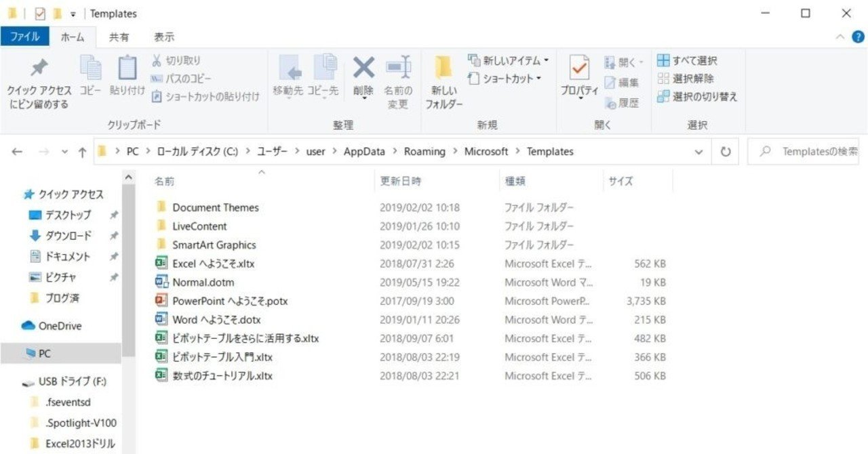The image size is (868, 454).
Task: Select ピボットテーブル入門.xltx file
Action: (x=222, y=356)
